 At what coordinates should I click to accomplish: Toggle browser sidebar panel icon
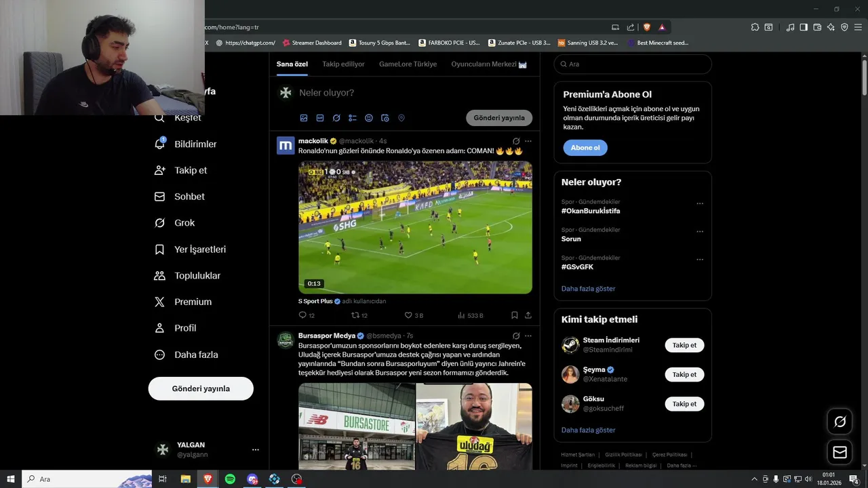pyautogui.click(x=804, y=27)
